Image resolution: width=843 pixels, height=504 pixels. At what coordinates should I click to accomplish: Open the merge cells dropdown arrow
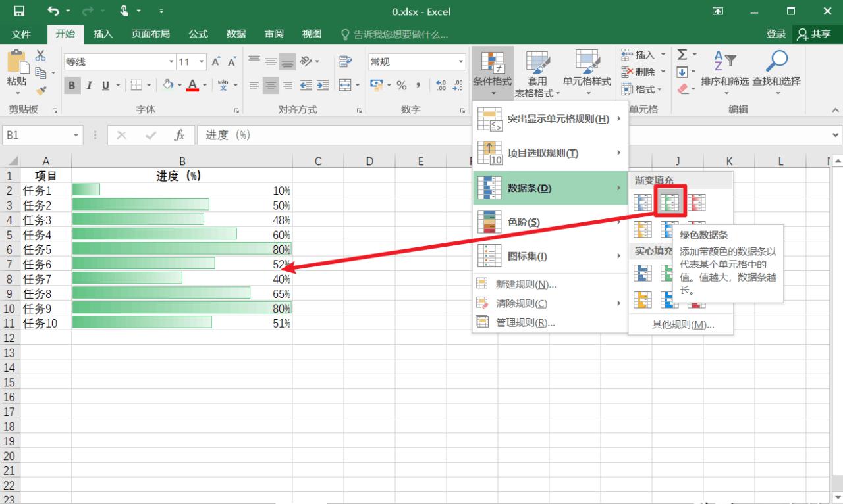[x=358, y=85]
